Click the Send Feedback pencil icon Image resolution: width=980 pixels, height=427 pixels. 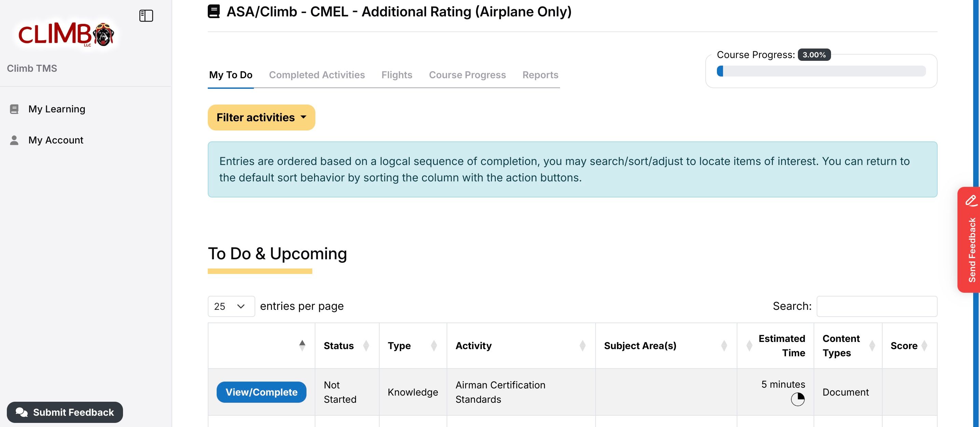(971, 201)
